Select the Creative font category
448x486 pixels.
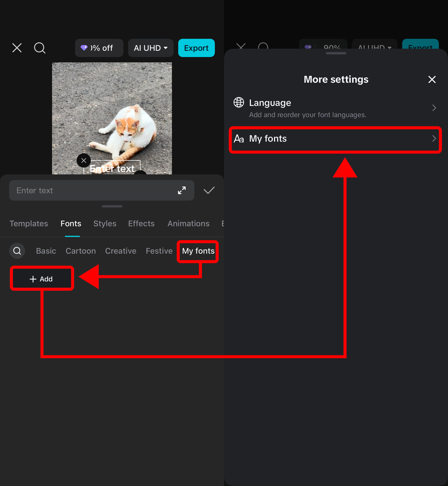(x=121, y=251)
